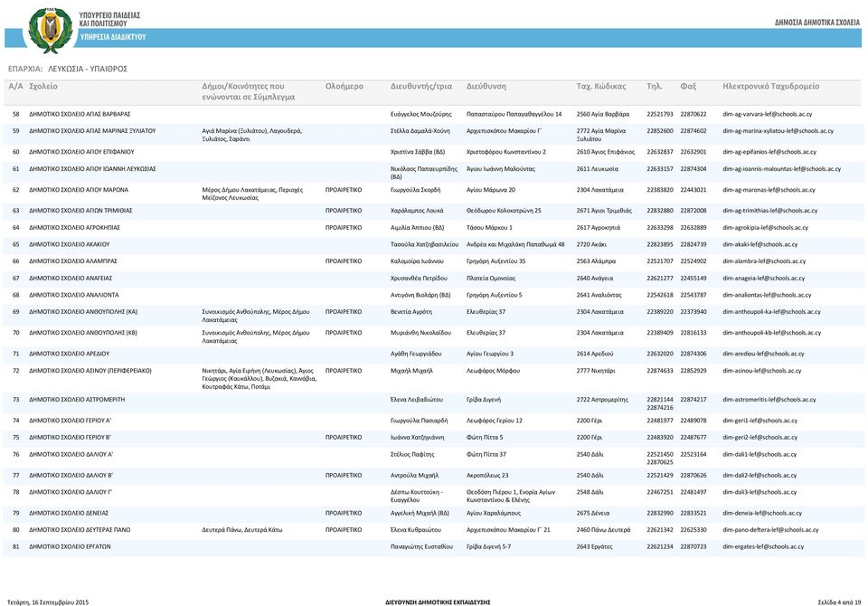Click email dim-ergates-lef@schools.ac.cy
Image resolution: width=868 pixels, height=606 pixels.
[x=763, y=546]
